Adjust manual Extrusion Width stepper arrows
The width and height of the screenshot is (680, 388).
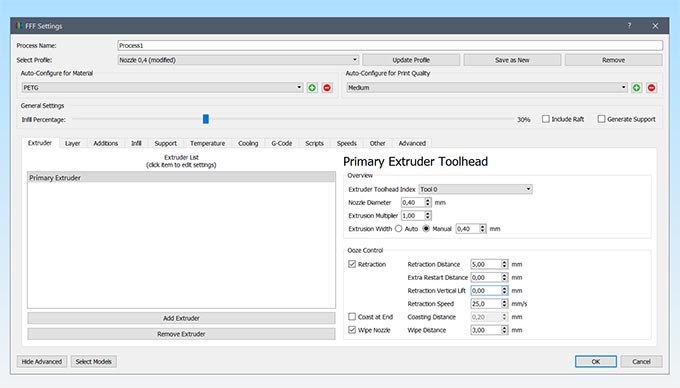coord(482,228)
